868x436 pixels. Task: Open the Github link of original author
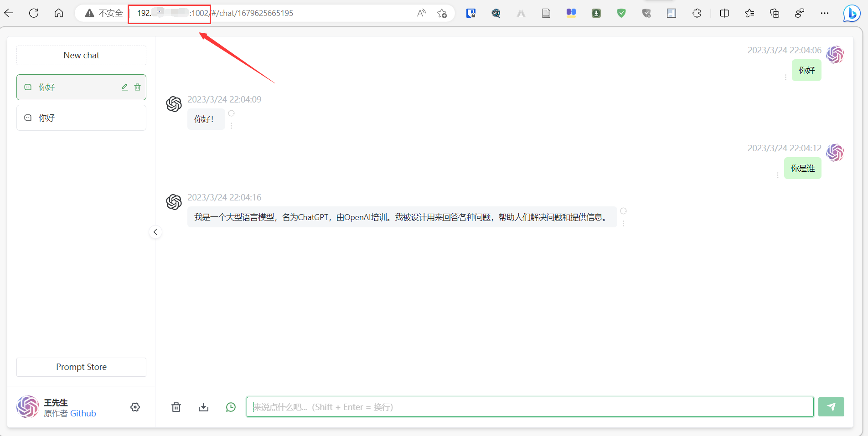pyautogui.click(x=83, y=413)
